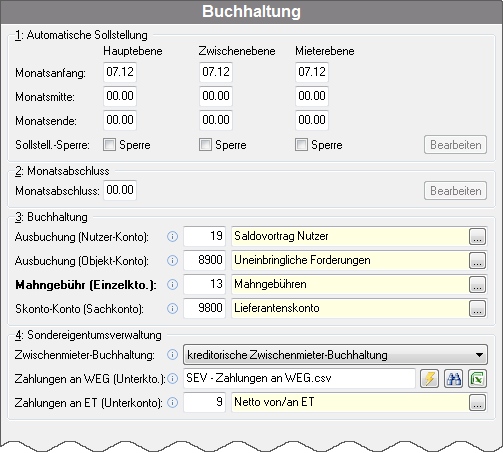Click info icon next to Zwischenmieter-Buchhaltung
Image resolution: width=503 pixels, height=453 pixels.
pyautogui.click(x=172, y=355)
